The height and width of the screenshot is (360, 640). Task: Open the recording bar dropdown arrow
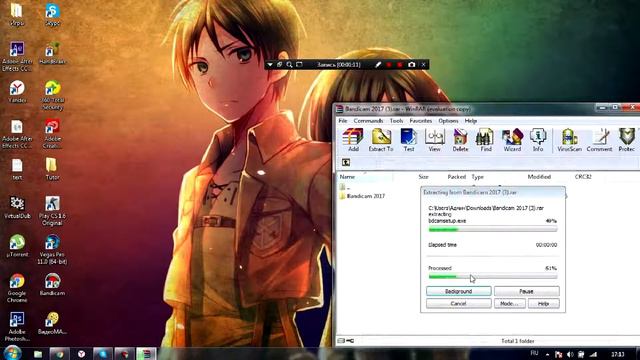(270, 64)
